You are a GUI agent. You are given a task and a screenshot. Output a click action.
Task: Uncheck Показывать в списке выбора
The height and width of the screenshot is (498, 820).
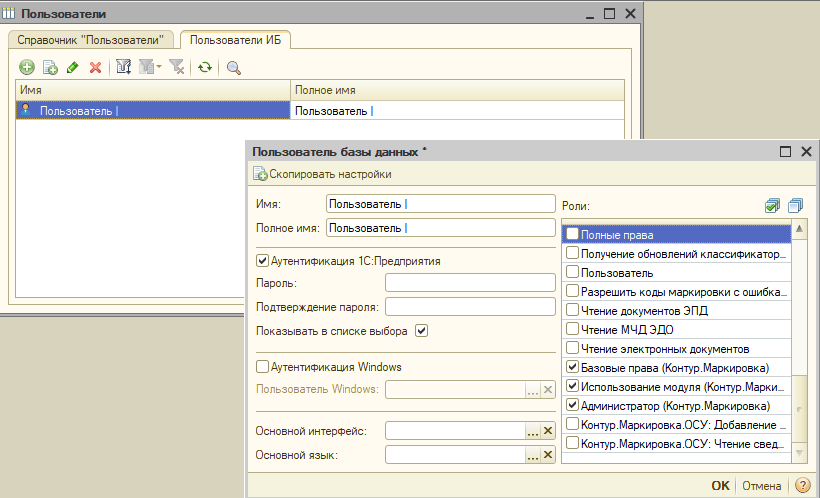point(421,331)
